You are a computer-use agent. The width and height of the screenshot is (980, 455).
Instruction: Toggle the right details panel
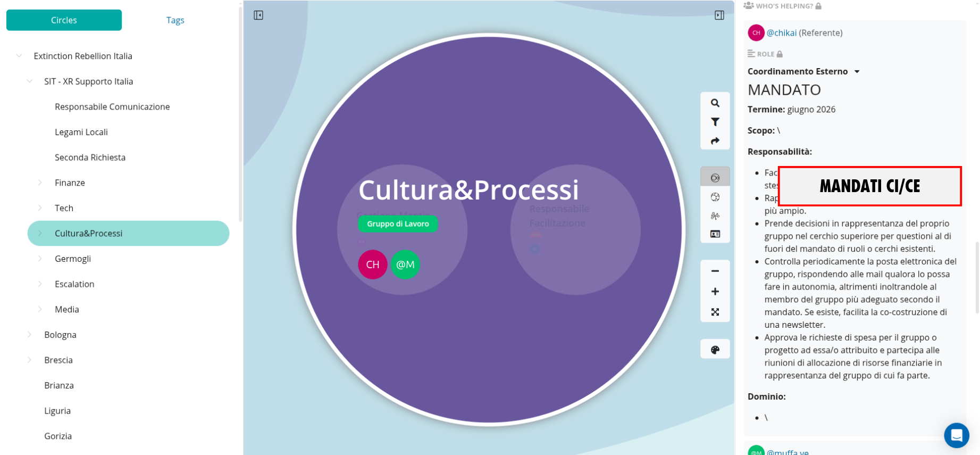tap(719, 15)
